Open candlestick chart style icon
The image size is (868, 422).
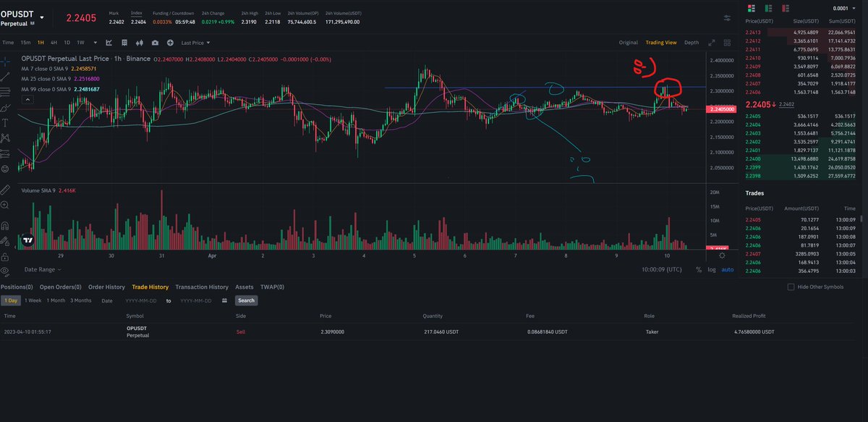coord(139,43)
